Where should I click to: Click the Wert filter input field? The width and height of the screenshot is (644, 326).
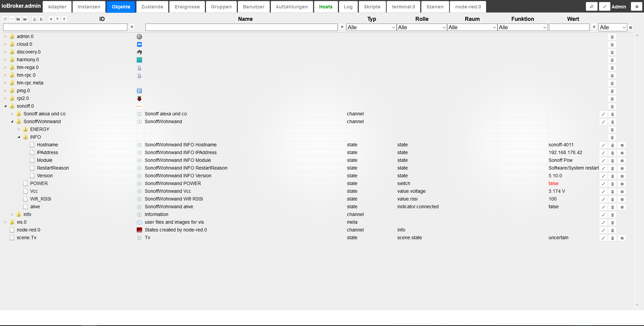(569, 27)
